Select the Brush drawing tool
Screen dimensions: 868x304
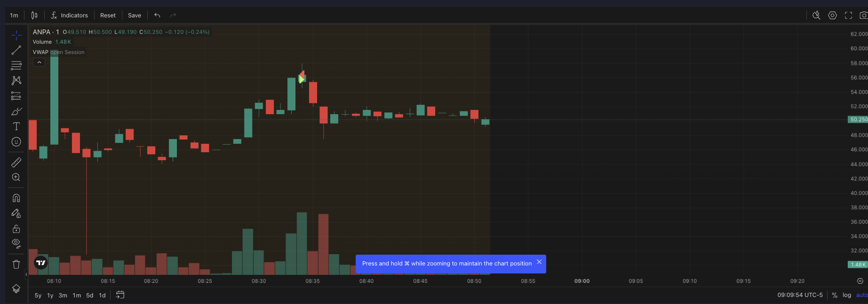point(16,111)
